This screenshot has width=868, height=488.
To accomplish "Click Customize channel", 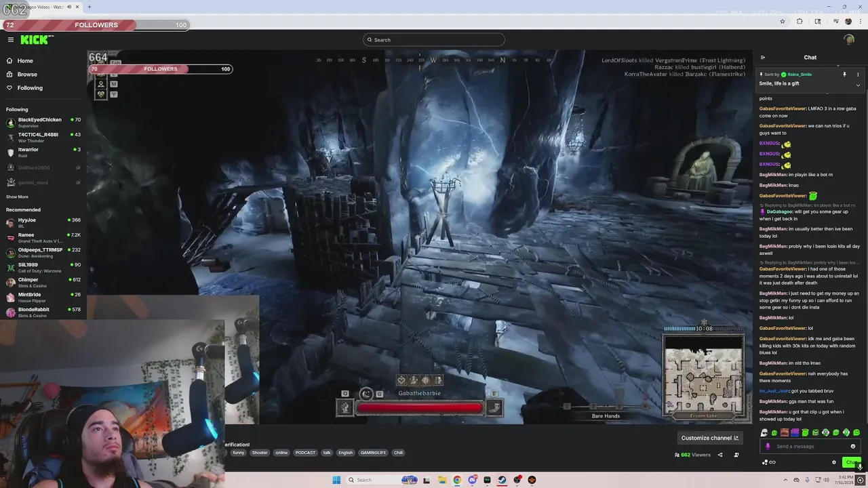I will (710, 438).
